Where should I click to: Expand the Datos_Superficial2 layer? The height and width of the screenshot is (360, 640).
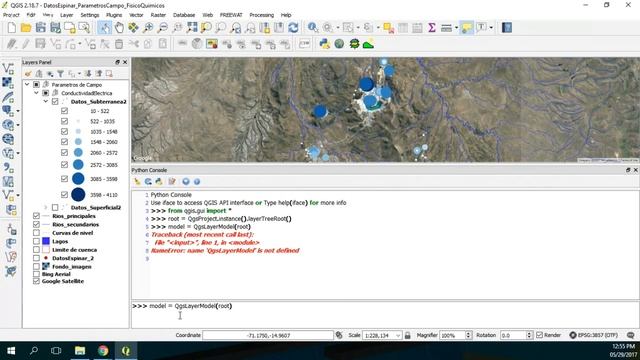[46, 208]
